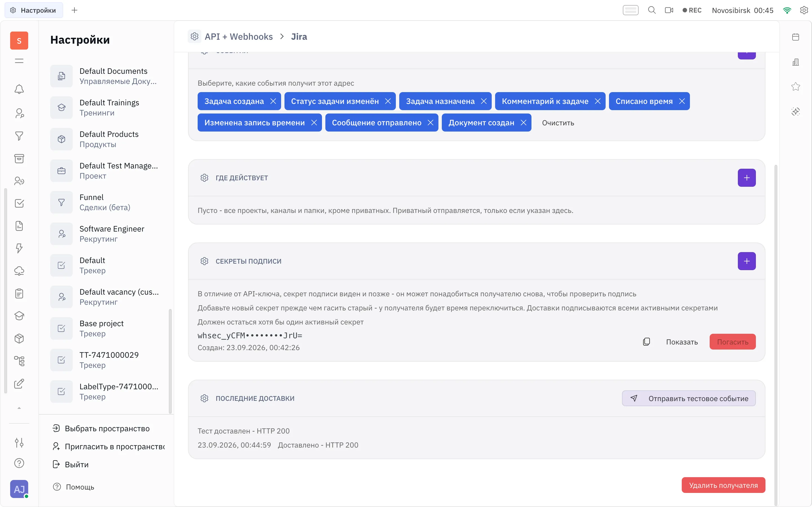
Task: Remove the "Списано время" event tag
Action: (x=682, y=101)
